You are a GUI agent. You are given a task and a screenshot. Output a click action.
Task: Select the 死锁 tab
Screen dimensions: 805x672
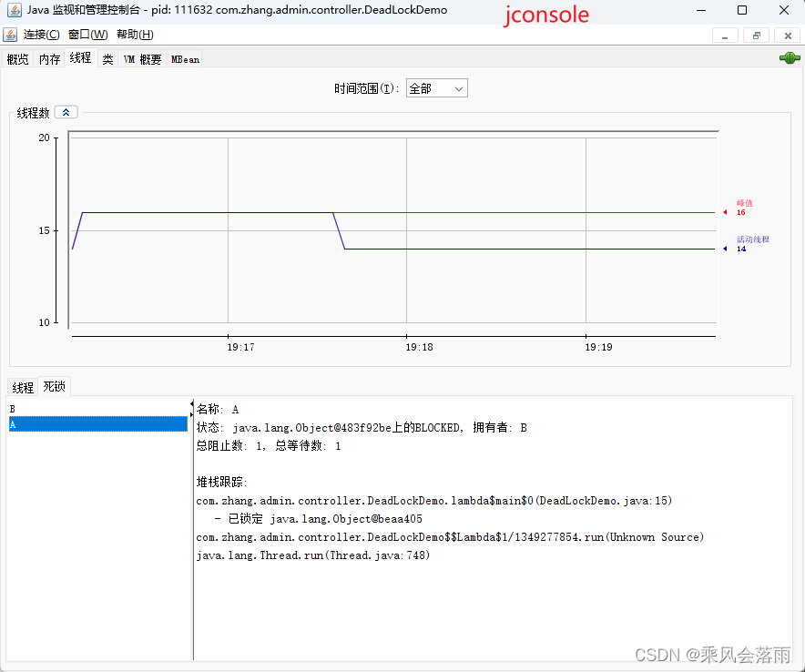tap(54, 387)
